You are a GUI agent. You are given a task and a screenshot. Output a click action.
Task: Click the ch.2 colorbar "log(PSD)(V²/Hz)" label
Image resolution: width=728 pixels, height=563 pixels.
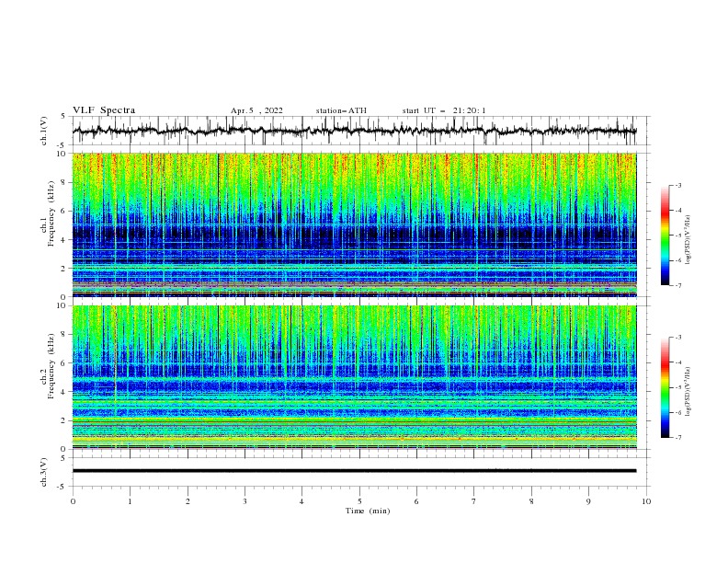point(688,391)
